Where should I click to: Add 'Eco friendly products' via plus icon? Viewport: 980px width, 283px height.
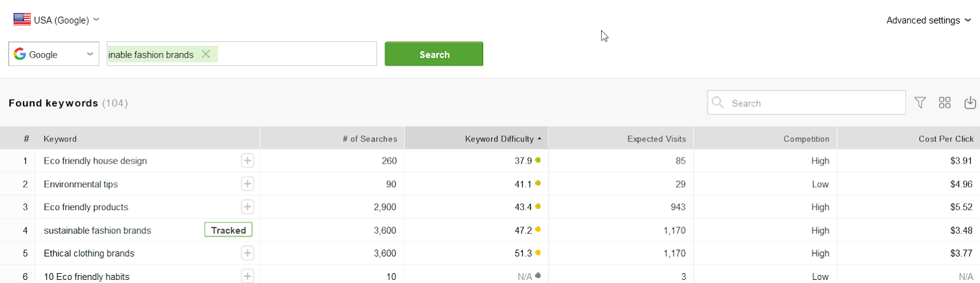click(247, 206)
